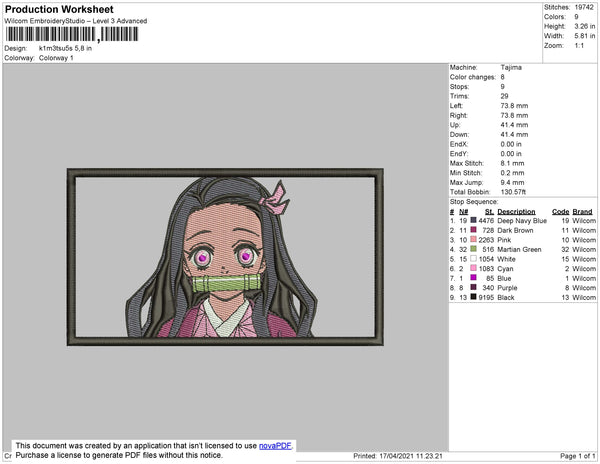This screenshot has height=464, width=600.
Task: Click the Colors value '9'
Action: (576, 17)
